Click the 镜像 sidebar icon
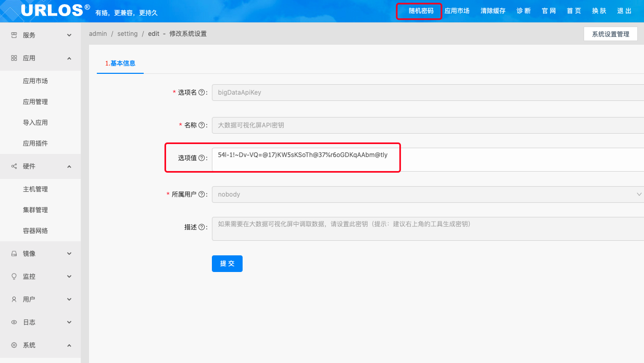This screenshot has width=644, height=363. [14, 254]
